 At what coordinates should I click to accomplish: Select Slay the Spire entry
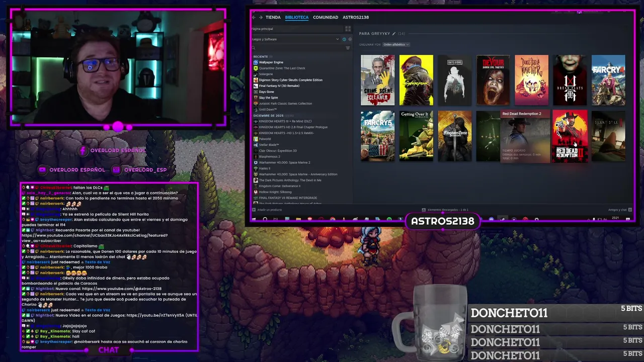click(x=269, y=98)
